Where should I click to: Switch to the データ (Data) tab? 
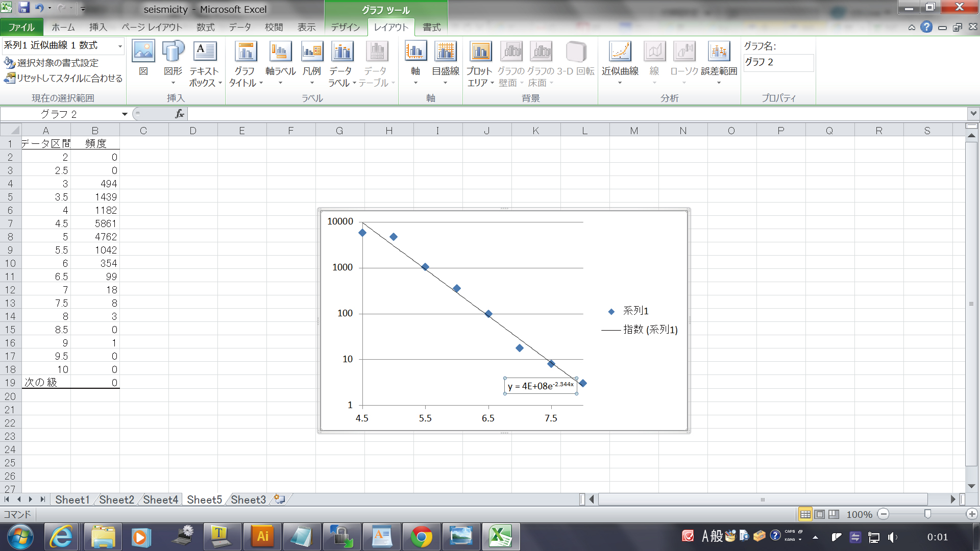pyautogui.click(x=239, y=27)
